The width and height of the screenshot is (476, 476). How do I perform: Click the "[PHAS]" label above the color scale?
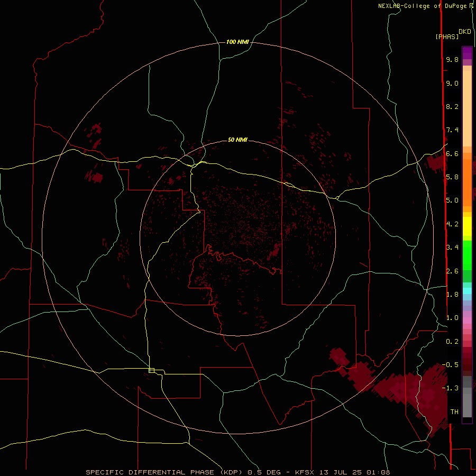pos(447,36)
